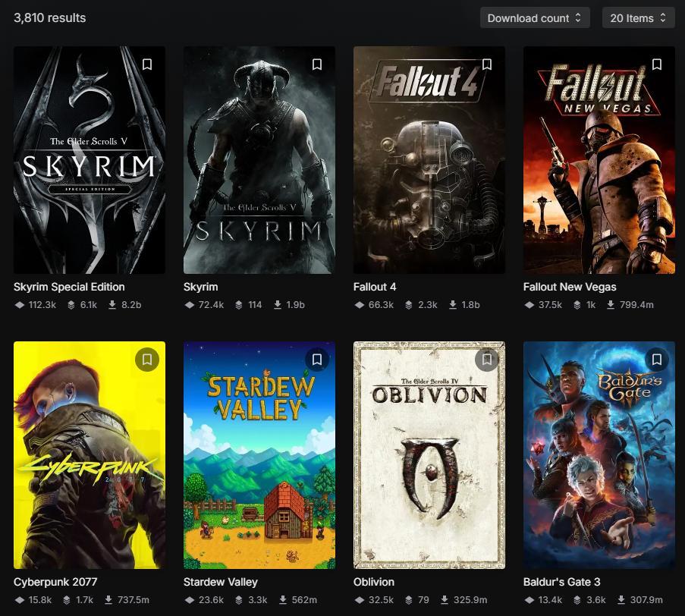
Task: Select the Stardew Valley cover art
Action: coord(259,455)
